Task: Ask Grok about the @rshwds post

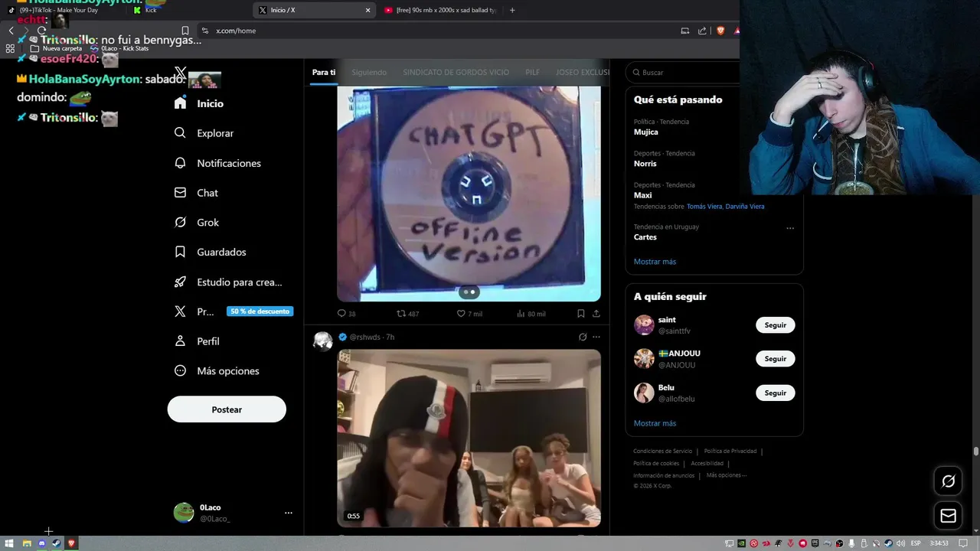Action: 582,337
